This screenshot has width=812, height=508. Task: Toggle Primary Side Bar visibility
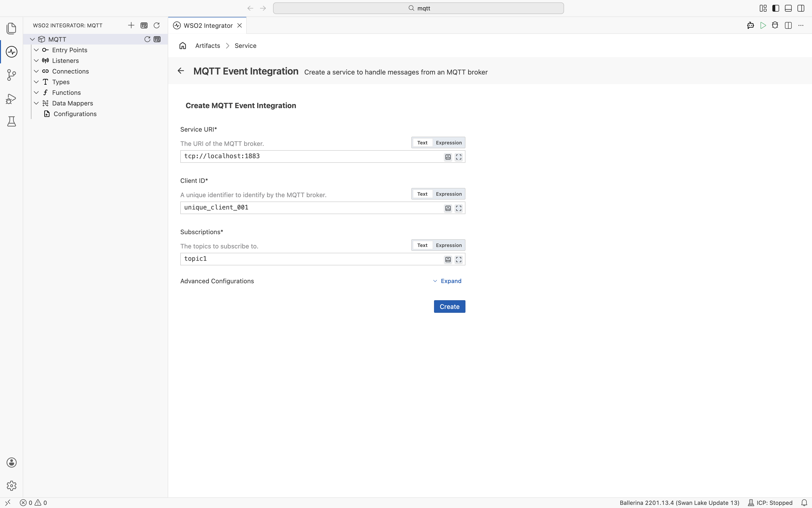click(x=776, y=8)
